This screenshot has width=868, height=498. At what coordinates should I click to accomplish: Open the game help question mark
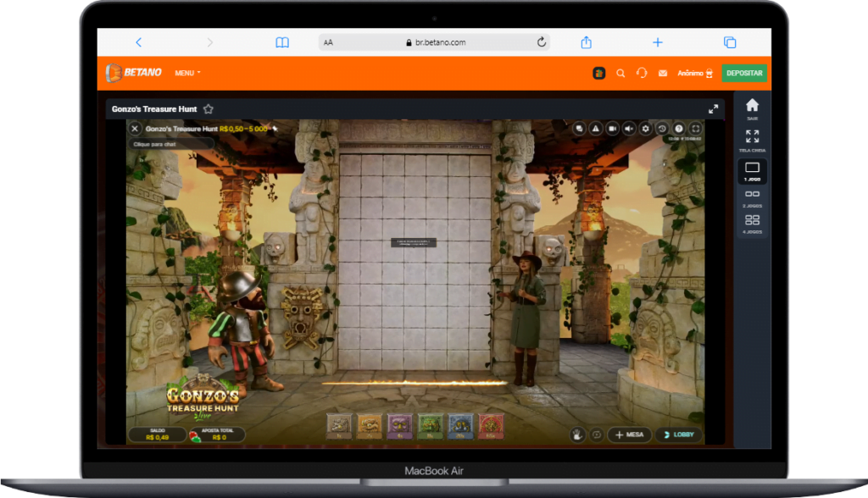coord(679,129)
